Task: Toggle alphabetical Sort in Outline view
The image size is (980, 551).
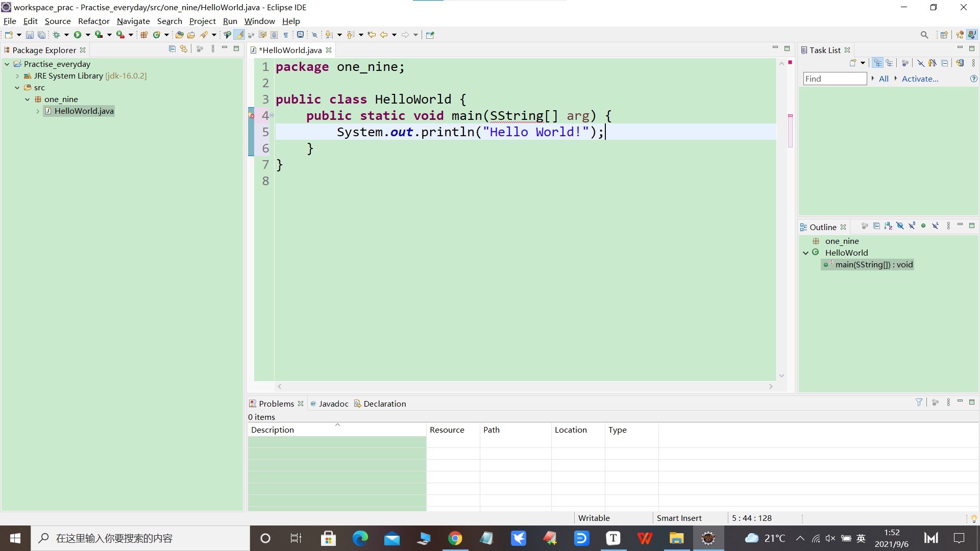Action: click(x=888, y=226)
